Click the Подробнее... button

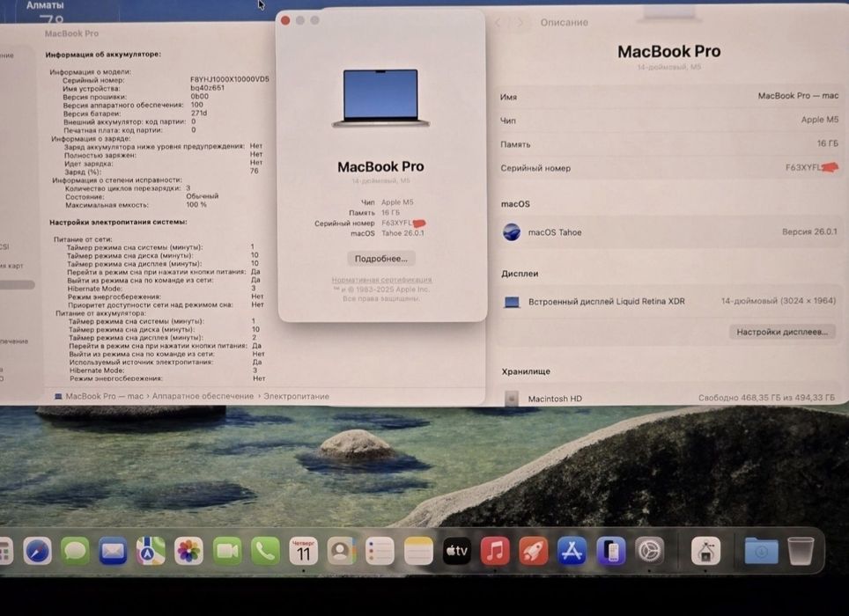pos(381,259)
